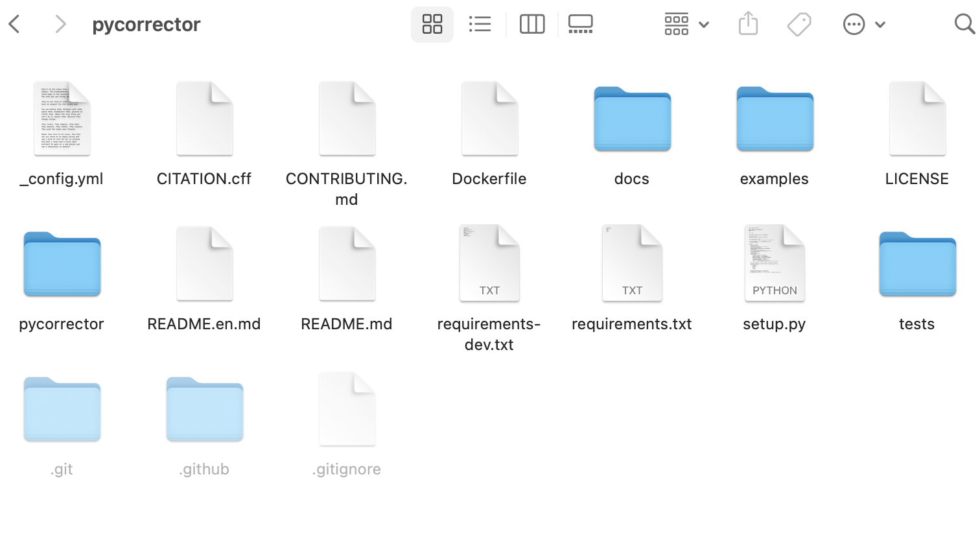Select the setup.py Python file
Screen dimensions: 980x538
coord(774,263)
